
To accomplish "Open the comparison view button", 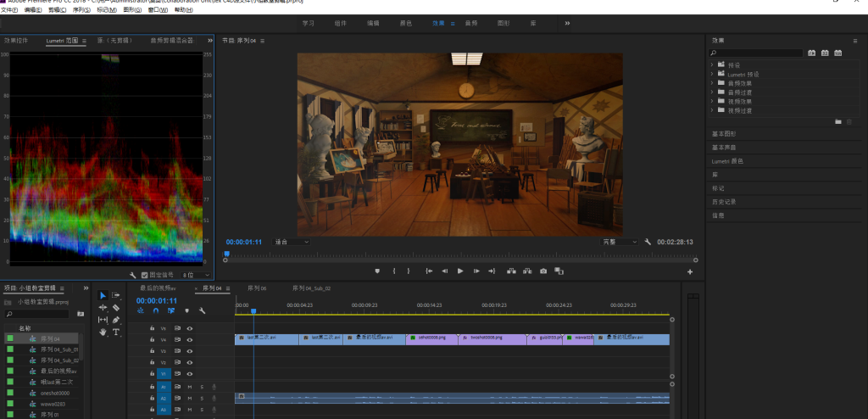I will 559,271.
